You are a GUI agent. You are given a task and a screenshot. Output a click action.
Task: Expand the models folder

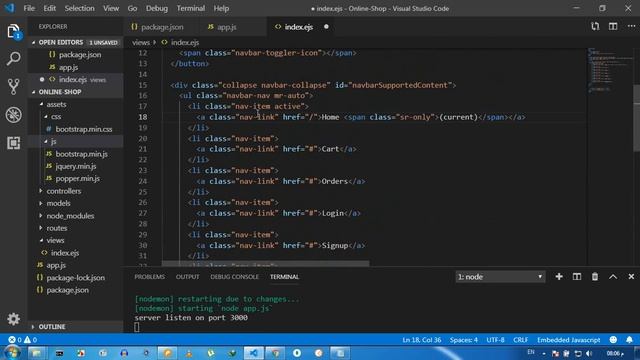coord(58,203)
